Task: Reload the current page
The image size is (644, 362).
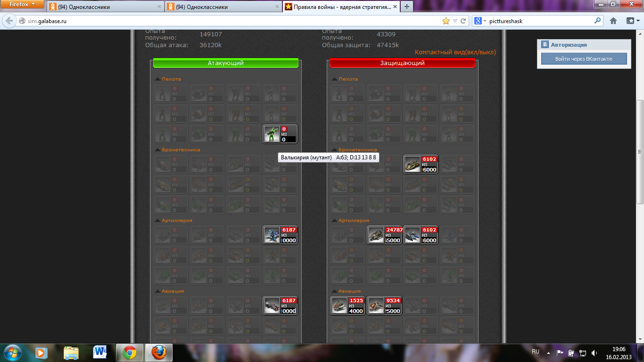Action: (x=463, y=21)
